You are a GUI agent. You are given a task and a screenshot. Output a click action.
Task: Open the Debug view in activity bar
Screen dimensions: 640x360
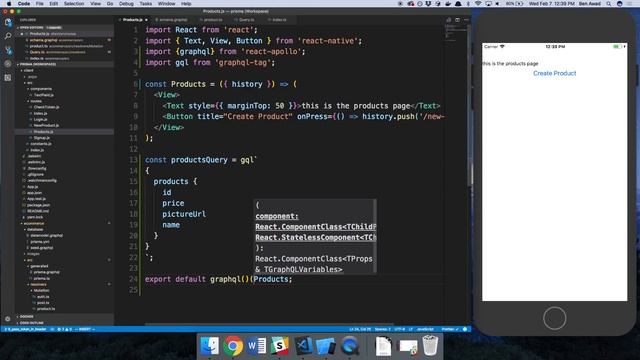8,64
